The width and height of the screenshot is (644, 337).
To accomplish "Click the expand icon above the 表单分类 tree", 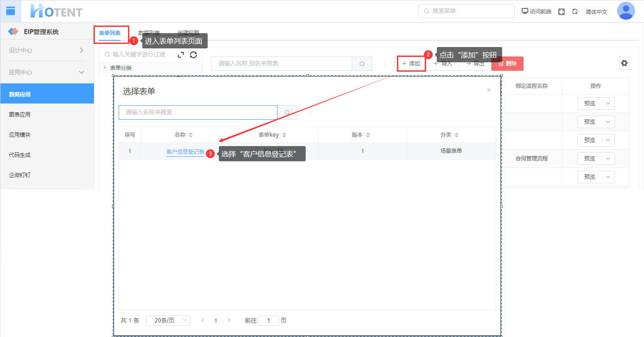I will coord(181,55).
